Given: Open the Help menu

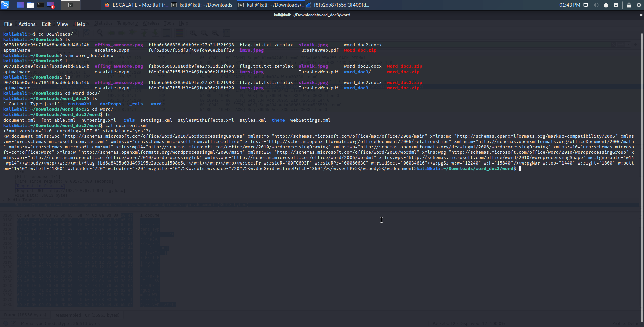Looking at the screenshot, I should pos(79,24).
